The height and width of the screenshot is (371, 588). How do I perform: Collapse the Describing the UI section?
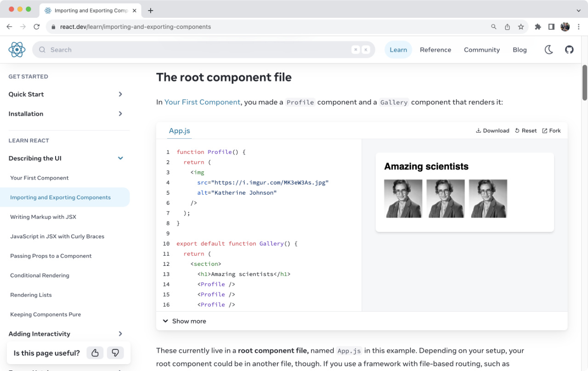tap(120, 158)
